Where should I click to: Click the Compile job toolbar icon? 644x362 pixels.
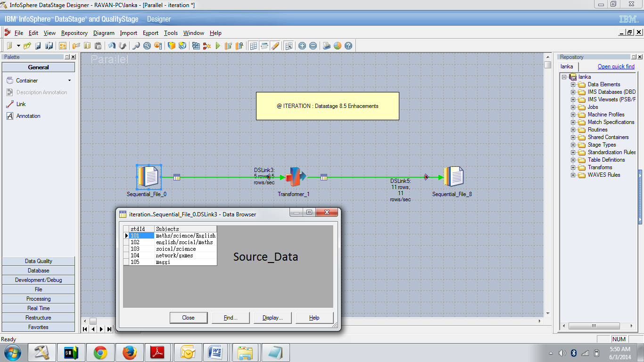pos(196,46)
